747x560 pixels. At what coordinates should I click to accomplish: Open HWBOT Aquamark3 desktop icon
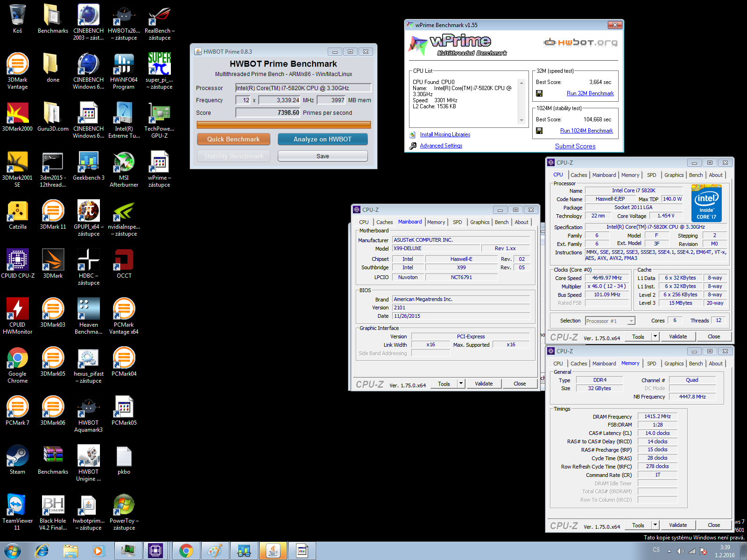click(88, 414)
